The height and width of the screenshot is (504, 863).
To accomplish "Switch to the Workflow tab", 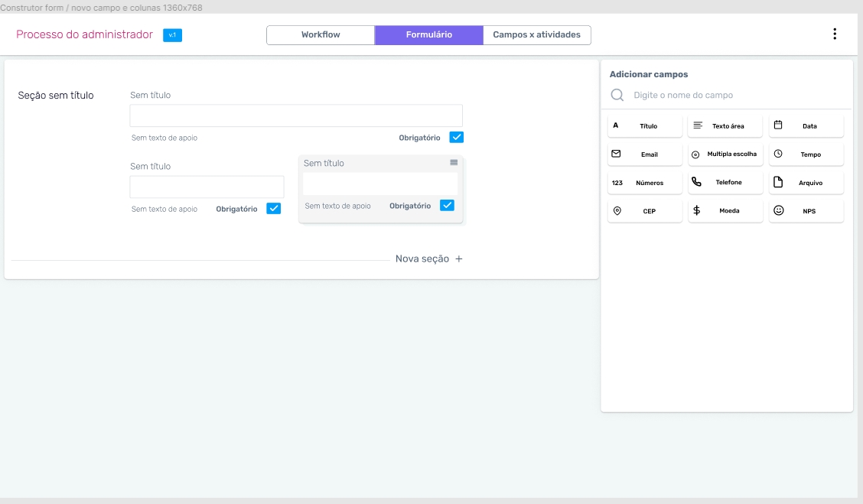I will [321, 35].
